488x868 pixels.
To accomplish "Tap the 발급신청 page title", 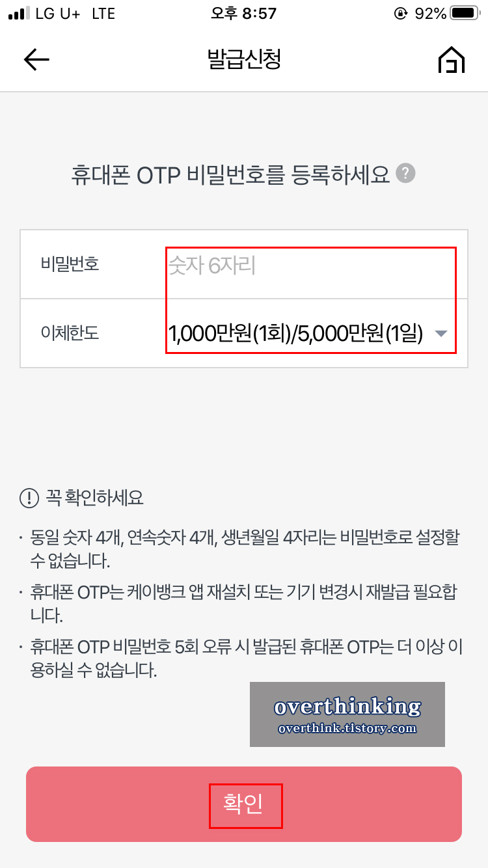I will (244, 60).
